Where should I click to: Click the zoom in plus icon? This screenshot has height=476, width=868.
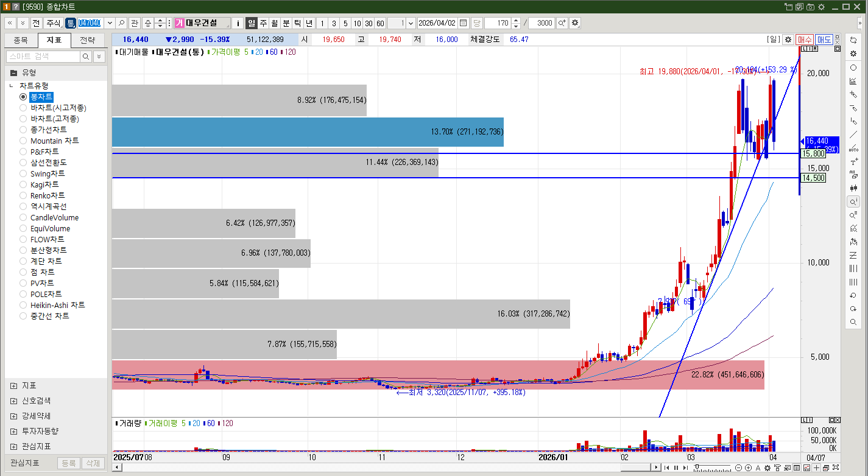pyautogui.click(x=747, y=467)
